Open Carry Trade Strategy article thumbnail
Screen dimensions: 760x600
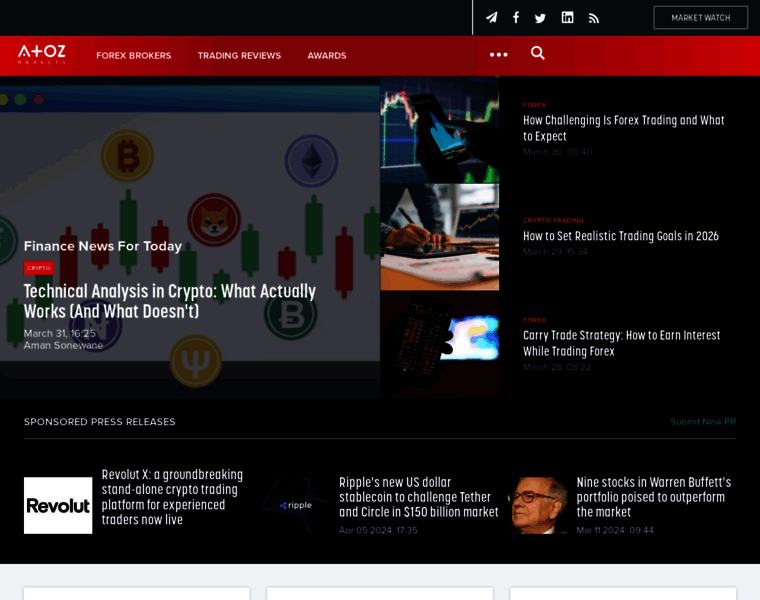[x=439, y=344]
